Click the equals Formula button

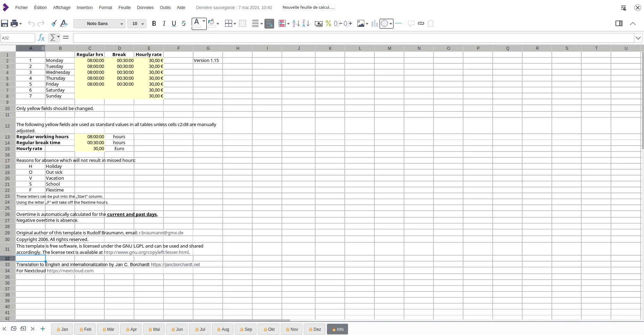click(66, 38)
